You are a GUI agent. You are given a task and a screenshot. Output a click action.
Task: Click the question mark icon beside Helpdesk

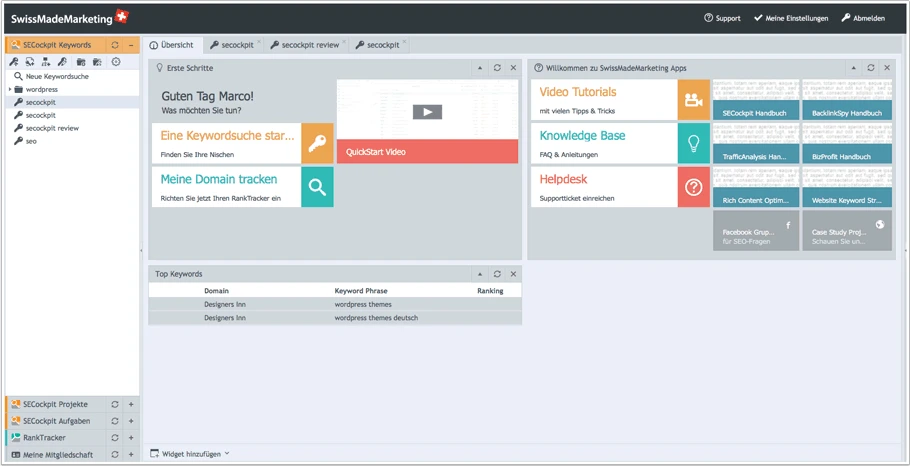pyautogui.click(x=694, y=187)
